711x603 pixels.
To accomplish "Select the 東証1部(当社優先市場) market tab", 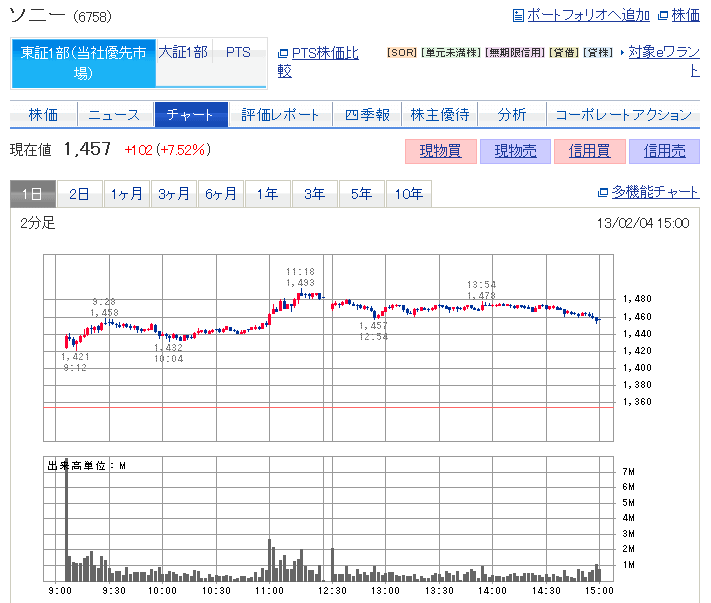I will [83, 63].
